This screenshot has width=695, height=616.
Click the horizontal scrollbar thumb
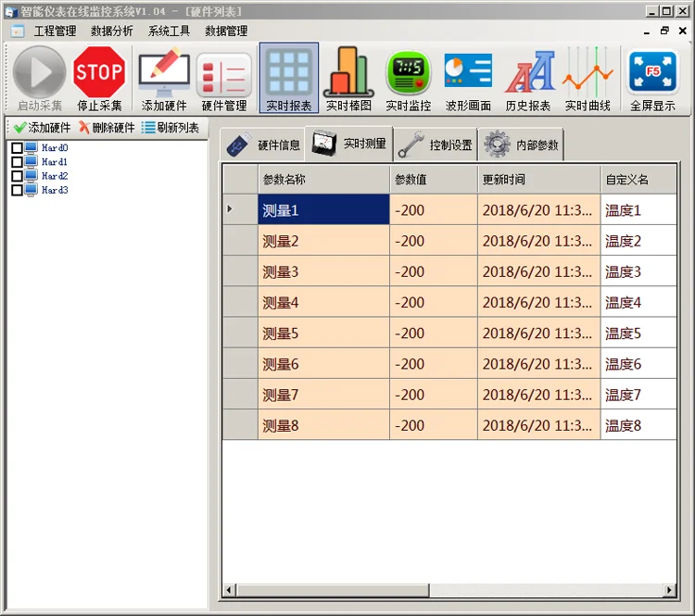pyautogui.click(x=334, y=590)
